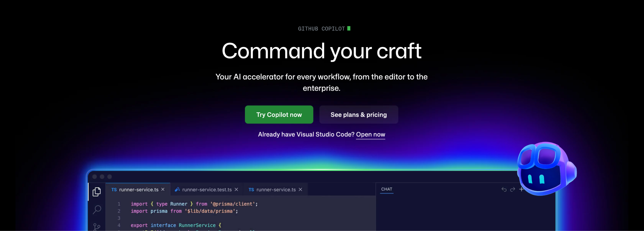
Task: Open the Source Control branch icon
Action: [97, 227]
